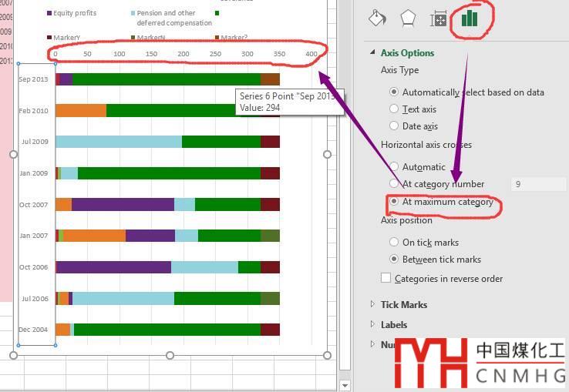
Task: Open the Axis Options bar chart tab
Action: click(x=470, y=18)
